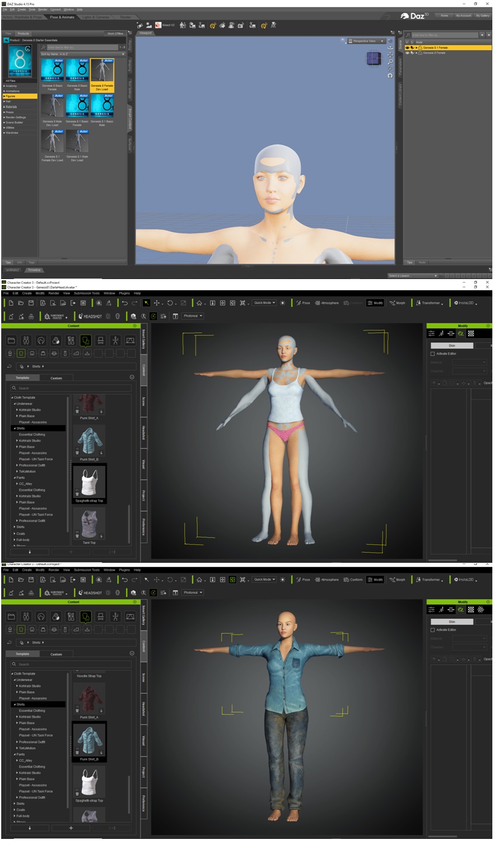The width and height of the screenshot is (504, 843).
Task: Open Atmosphere settings in the DarlaHead.iAvatar window
Action: (x=327, y=303)
